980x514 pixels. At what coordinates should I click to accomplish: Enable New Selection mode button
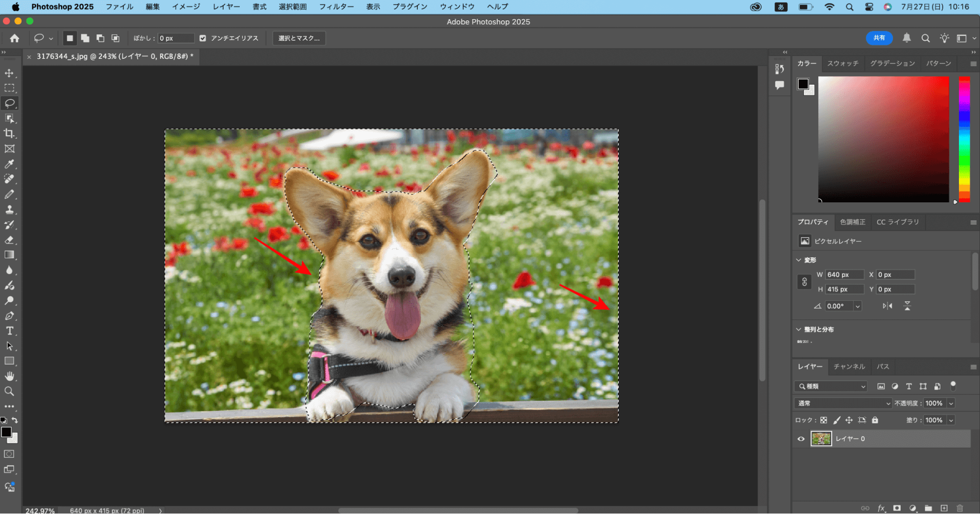click(x=70, y=38)
